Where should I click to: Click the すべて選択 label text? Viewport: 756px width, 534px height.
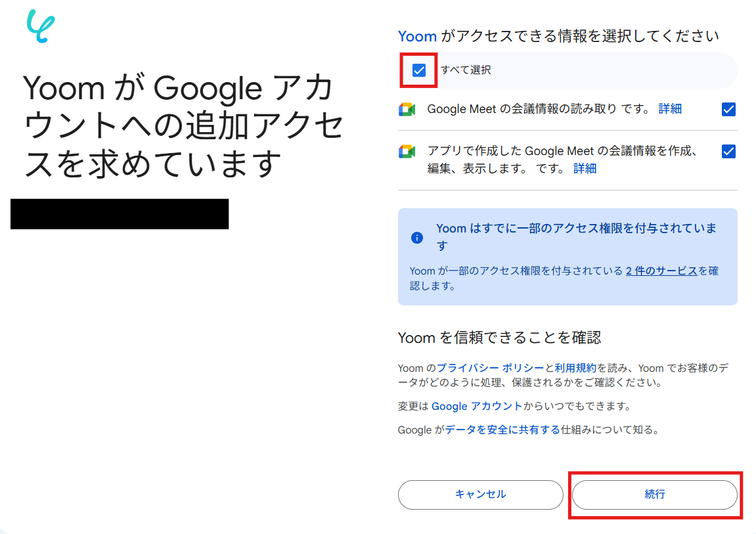coord(466,70)
